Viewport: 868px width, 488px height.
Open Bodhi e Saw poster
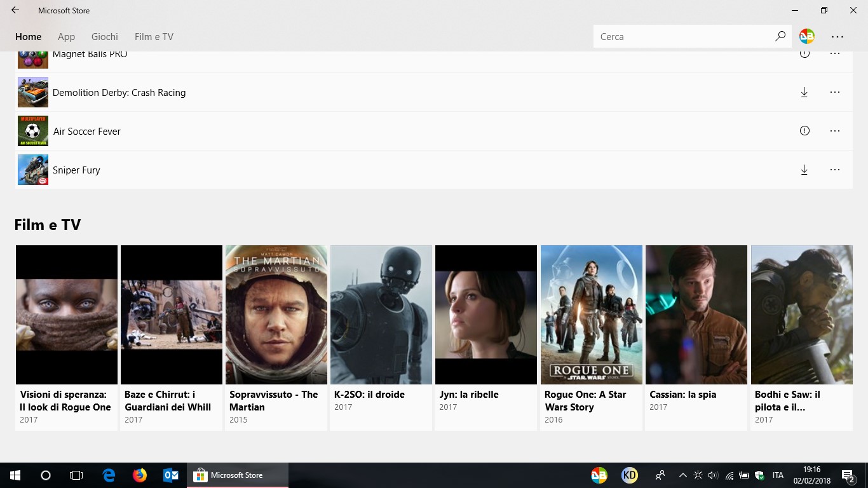pos(802,315)
